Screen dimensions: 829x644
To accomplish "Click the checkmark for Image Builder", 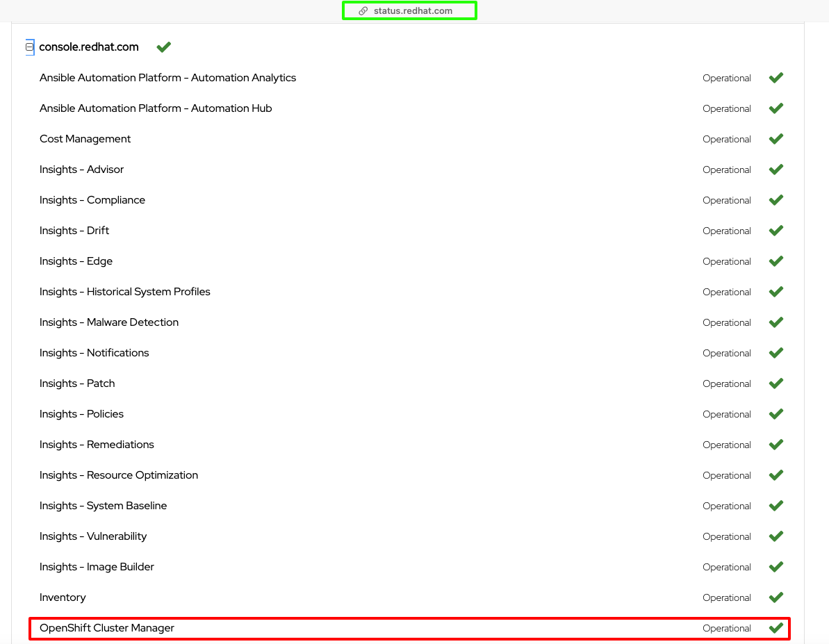I will [x=776, y=568].
